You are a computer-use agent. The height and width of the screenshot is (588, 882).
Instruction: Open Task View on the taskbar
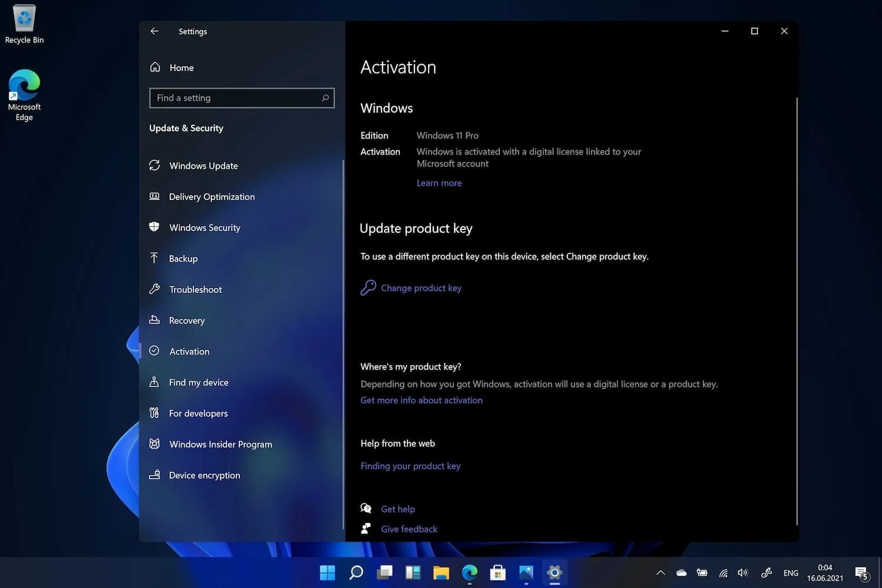pos(385,572)
